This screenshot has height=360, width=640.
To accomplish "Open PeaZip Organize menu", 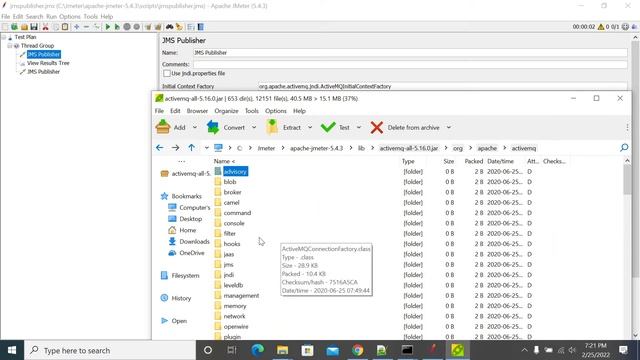I will (x=227, y=111).
